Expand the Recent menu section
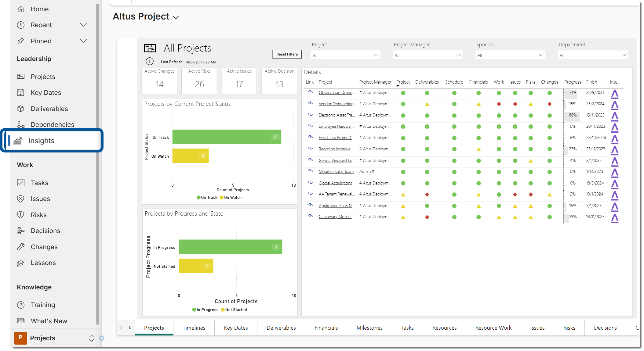Viewport: 644px width, 351px height. (x=83, y=25)
